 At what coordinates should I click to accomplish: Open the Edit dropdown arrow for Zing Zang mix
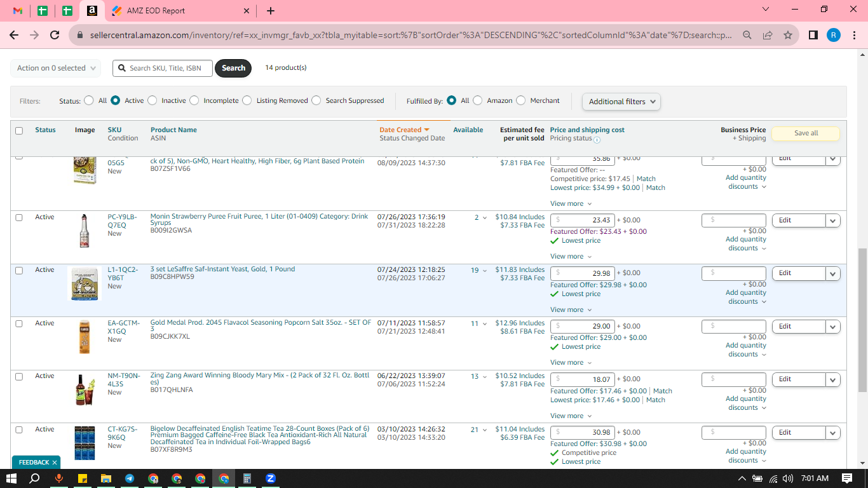[833, 379]
